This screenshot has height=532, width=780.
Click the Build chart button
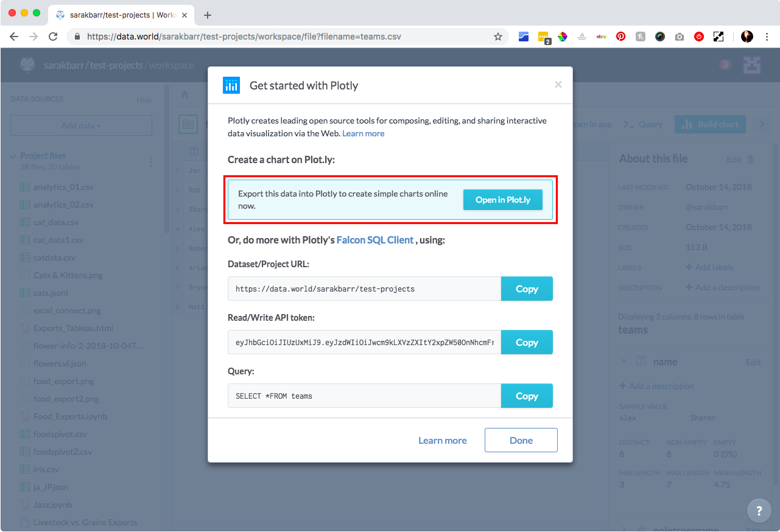(x=710, y=124)
